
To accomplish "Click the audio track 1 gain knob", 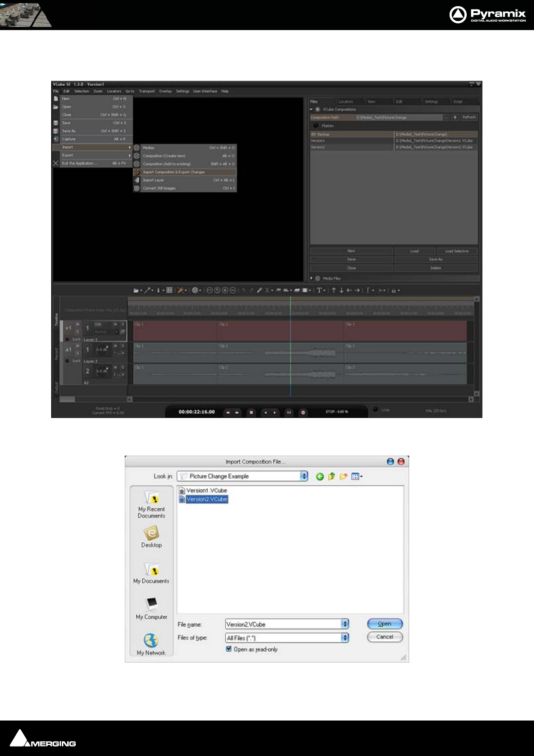I will (102, 349).
